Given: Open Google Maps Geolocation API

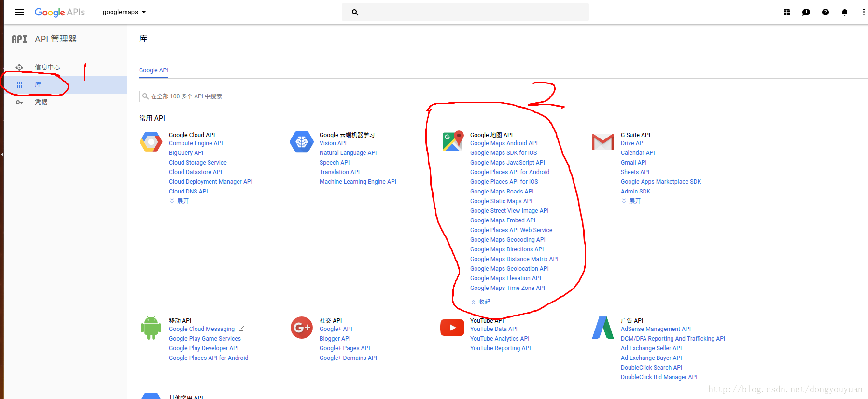Looking at the screenshot, I should click(x=509, y=269).
